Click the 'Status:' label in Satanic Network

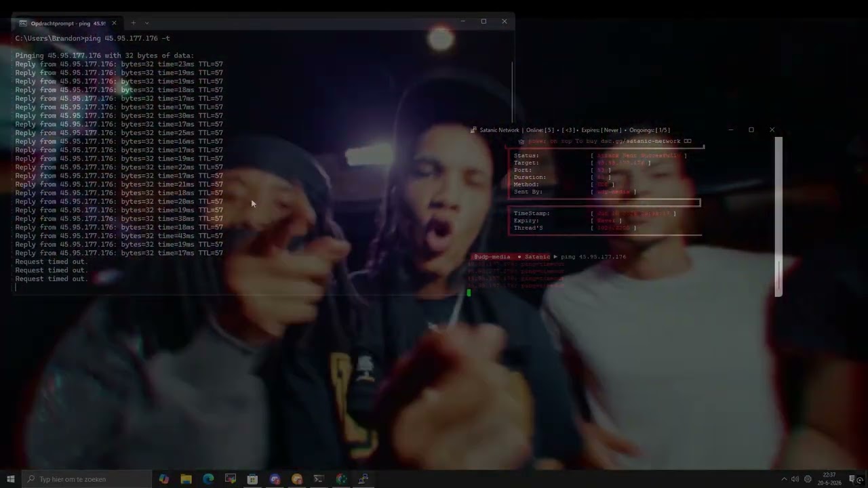point(526,156)
